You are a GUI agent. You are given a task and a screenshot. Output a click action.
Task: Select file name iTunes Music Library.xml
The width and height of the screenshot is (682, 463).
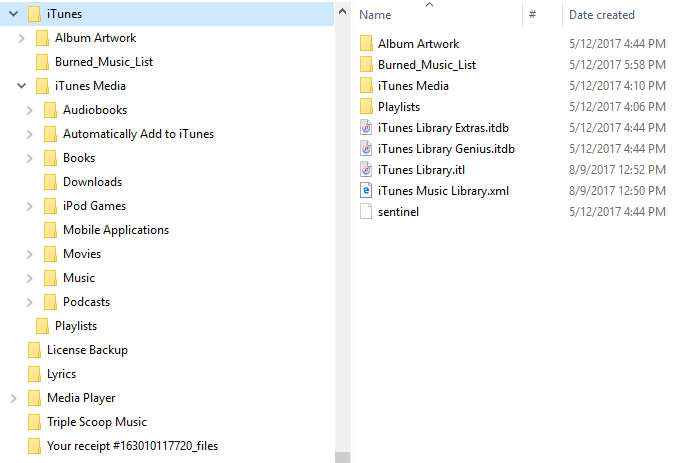[x=443, y=191]
